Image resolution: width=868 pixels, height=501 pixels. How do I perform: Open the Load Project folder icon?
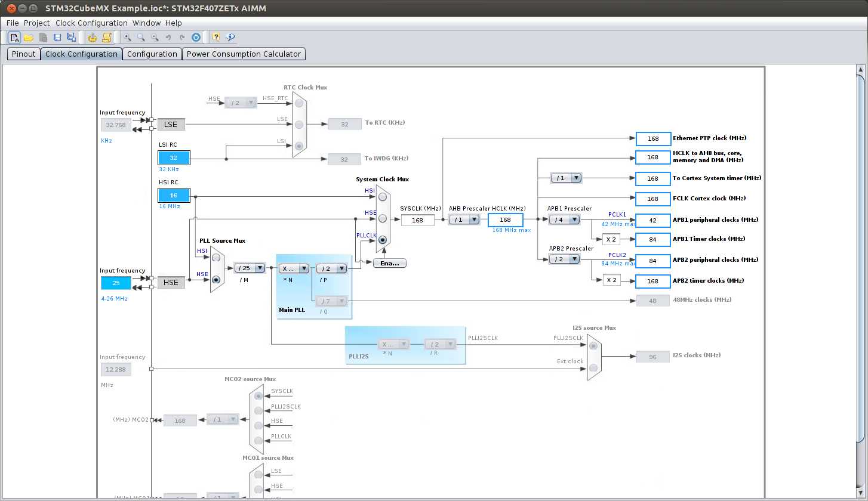(29, 38)
